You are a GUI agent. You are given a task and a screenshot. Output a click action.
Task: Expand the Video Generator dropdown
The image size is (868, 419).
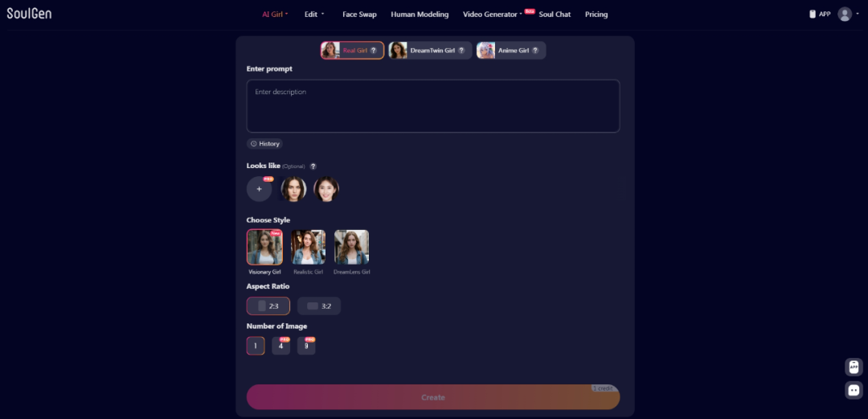493,14
